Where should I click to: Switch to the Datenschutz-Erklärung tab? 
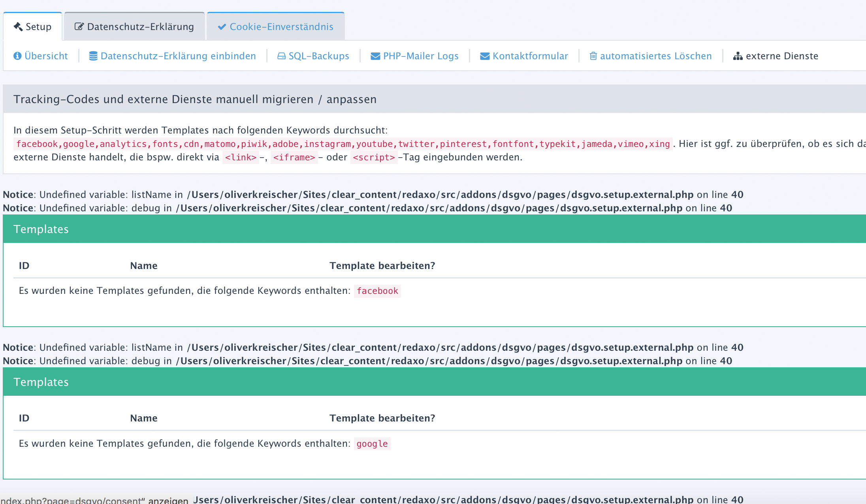(140, 26)
